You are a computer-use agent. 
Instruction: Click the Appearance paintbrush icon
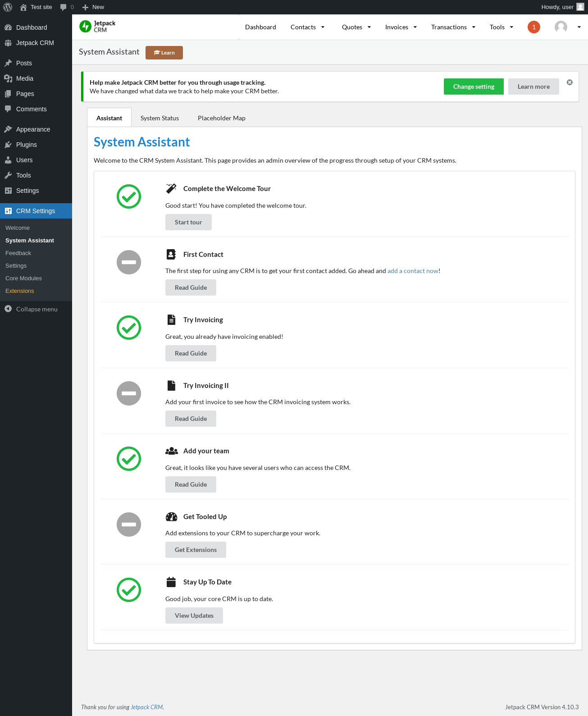[x=8, y=129]
